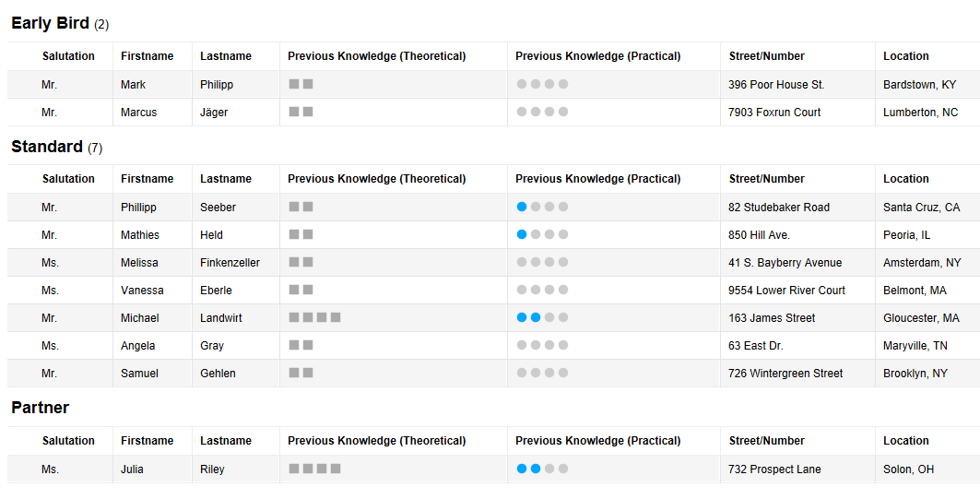Click address 726 Wintergreen Street
Screen dimensions: 980x499
click(x=785, y=374)
